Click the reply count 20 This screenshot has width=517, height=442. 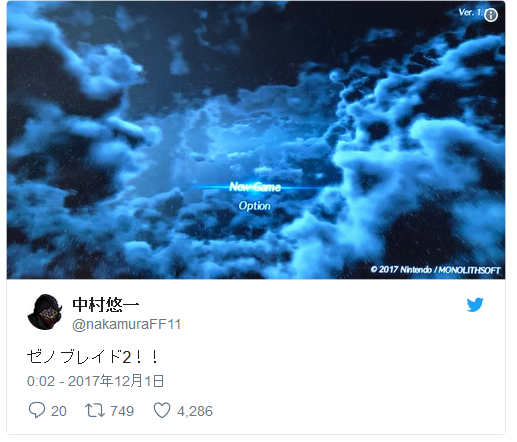59,411
